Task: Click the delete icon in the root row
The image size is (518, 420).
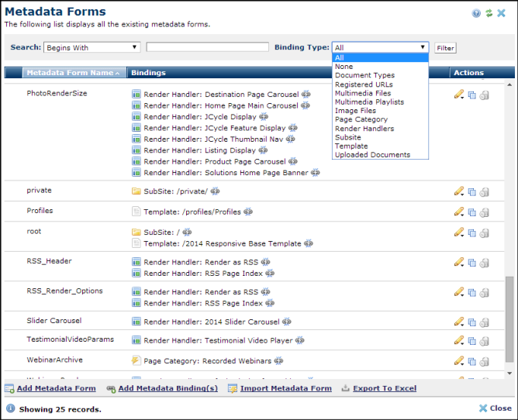Action: [x=484, y=233]
